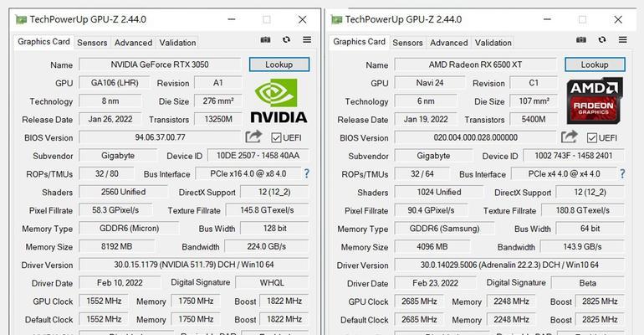Image resolution: width=644 pixels, height=335 pixels.
Task: Toggle the UEFI checkbox in NVIDIA window
Action: click(276, 137)
